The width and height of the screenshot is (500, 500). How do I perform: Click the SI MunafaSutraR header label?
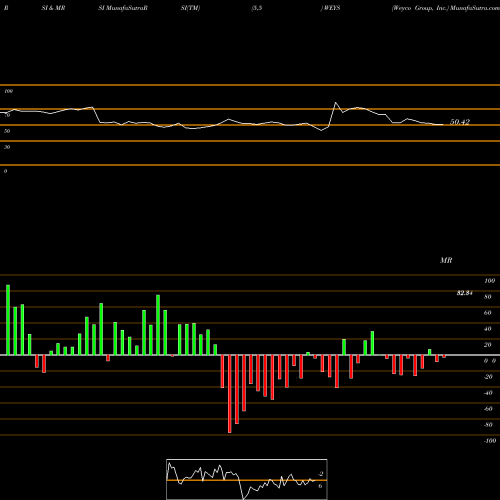coord(123,8)
